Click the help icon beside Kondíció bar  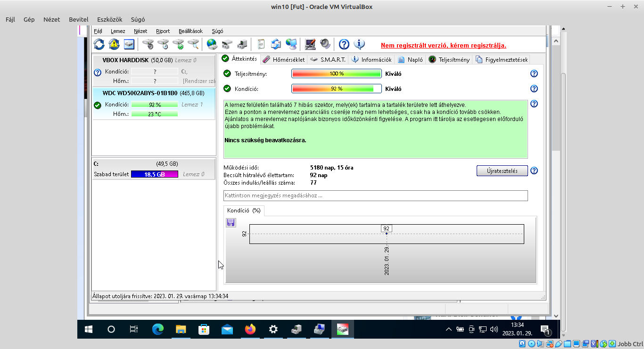(534, 89)
